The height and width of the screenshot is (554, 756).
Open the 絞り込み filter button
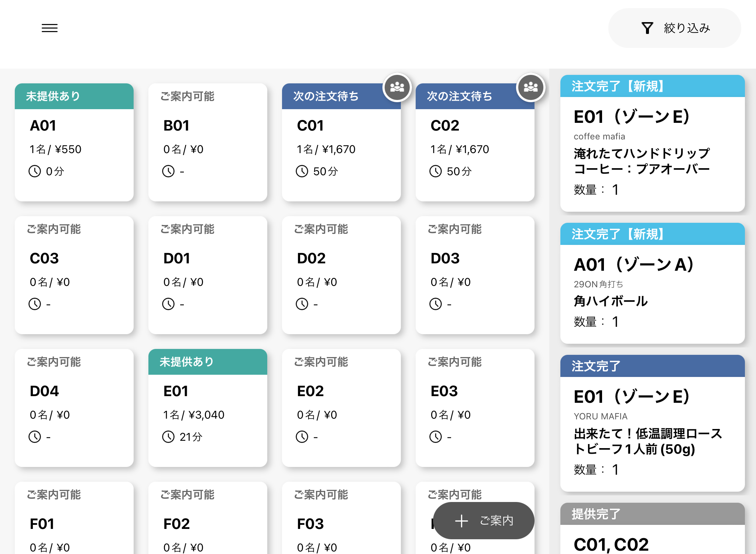tap(674, 28)
